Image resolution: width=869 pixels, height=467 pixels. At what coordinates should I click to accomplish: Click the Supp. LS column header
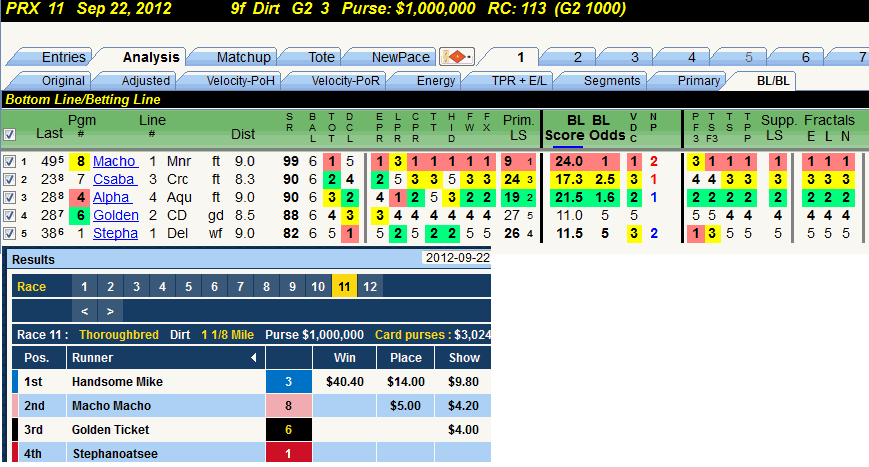click(778, 127)
